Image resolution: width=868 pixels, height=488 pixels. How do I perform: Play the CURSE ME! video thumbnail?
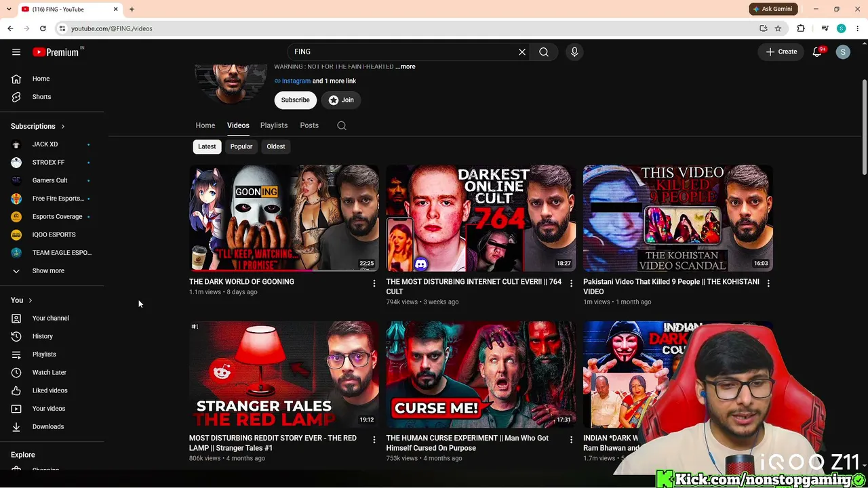(481, 375)
